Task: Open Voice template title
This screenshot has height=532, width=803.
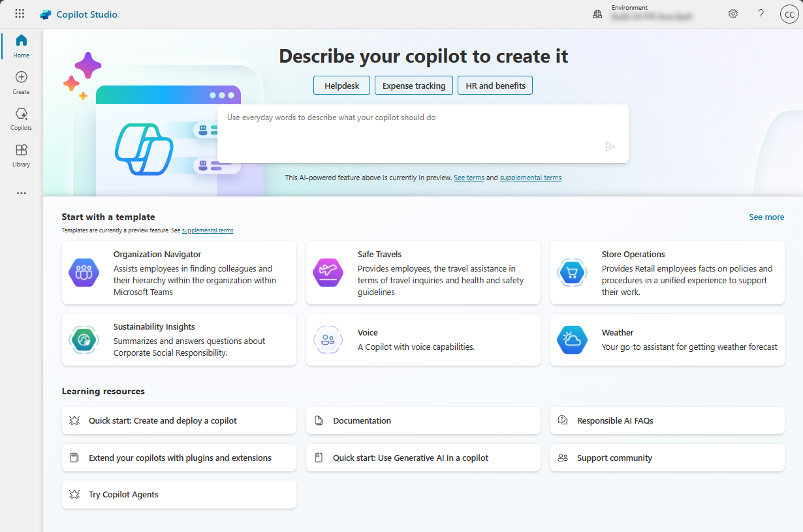Action: tap(368, 333)
